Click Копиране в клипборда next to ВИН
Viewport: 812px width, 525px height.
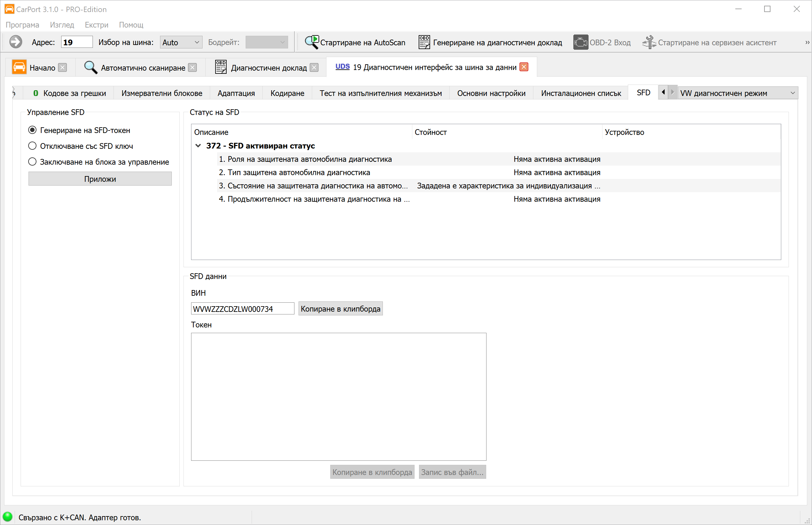pyautogui.click(x=340, y=309)
